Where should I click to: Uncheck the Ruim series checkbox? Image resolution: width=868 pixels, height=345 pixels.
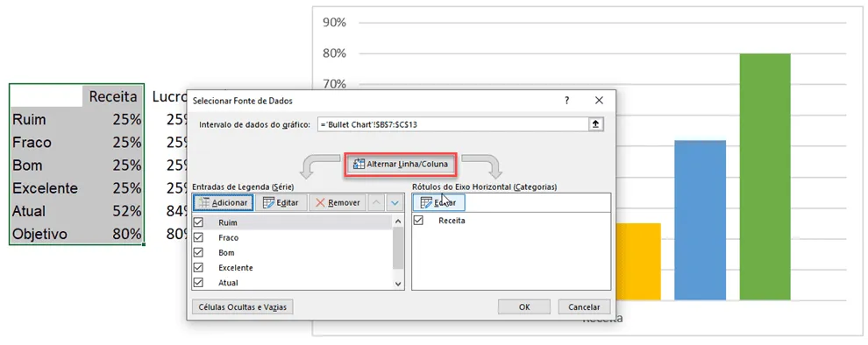tap(198, 222)
